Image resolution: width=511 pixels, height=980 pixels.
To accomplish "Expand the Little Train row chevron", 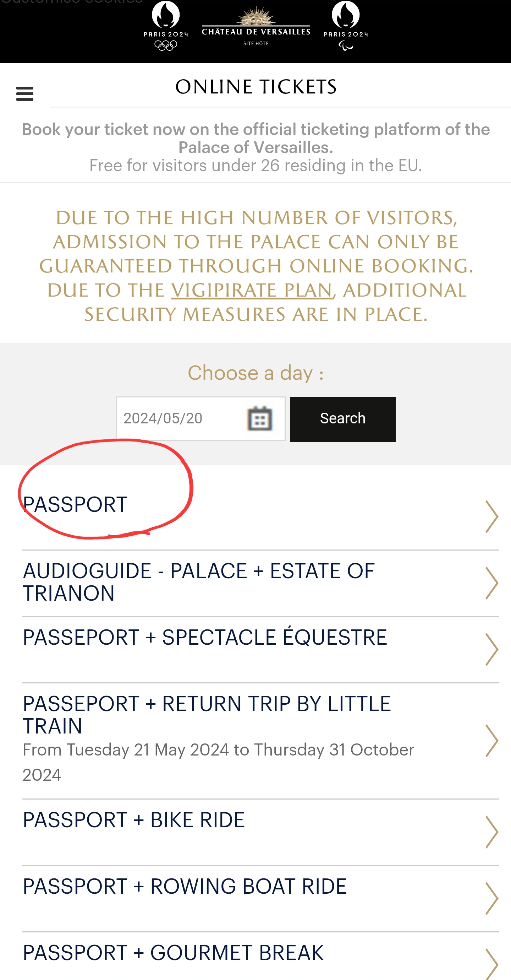I will (491, 740).
